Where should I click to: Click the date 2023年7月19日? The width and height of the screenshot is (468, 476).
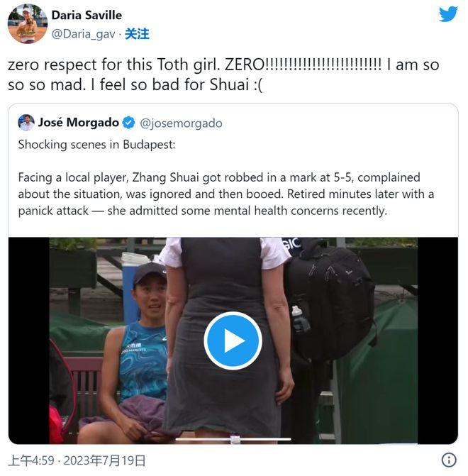pos(104,460)
